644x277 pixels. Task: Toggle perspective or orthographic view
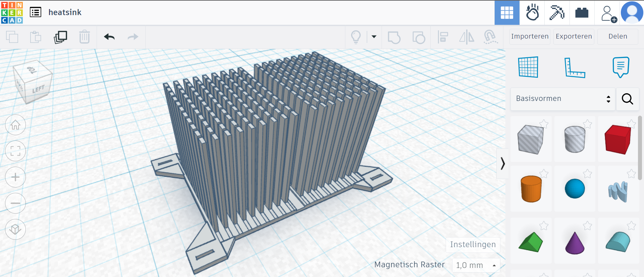pos(15,229)
